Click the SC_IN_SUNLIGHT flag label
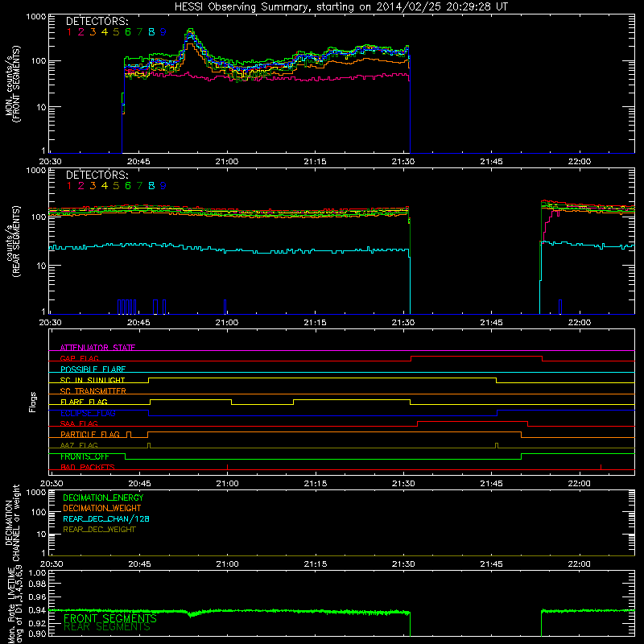 (93, 380)
